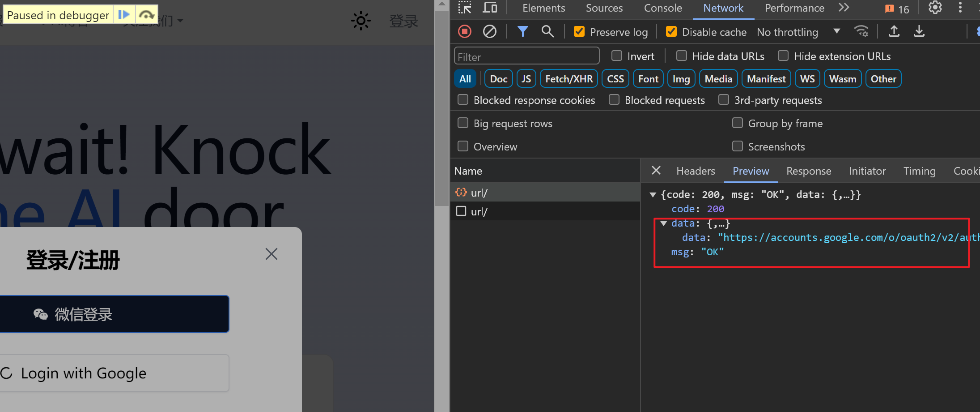Click the inspect element selector icon
980x412 pixels.
pyautogui.click(x=465, y=8)
